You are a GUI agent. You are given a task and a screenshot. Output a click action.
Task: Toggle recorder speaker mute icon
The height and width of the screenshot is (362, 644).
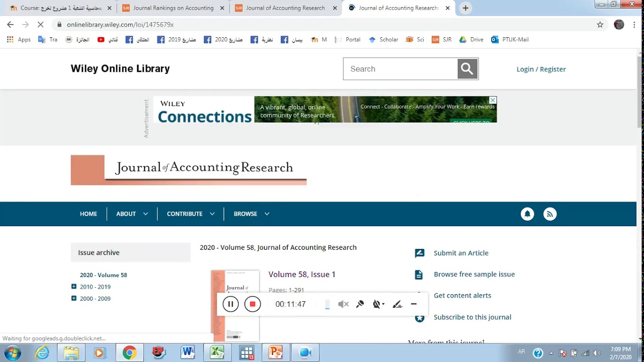pyautogui.click(x=343, y=304)
